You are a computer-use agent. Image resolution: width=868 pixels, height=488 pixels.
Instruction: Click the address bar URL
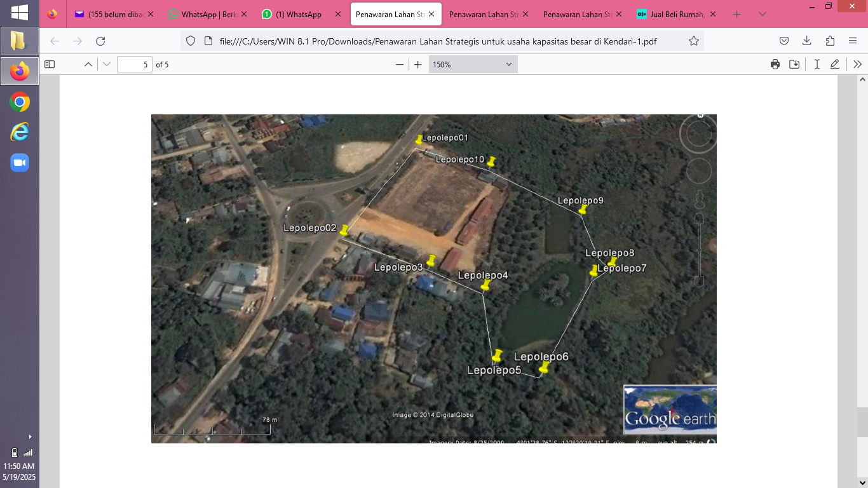pyautogui.click(x=437, y=41)
